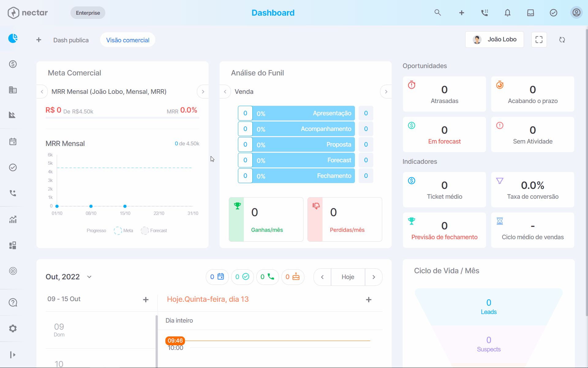Refresh the dashboard data

click(x=562, y=40)
